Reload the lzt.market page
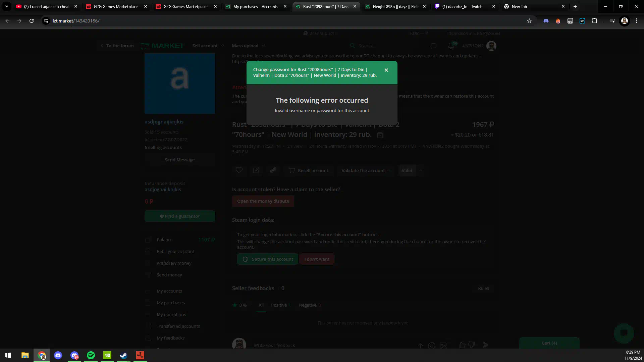The image size is (644, 362). pyautogui.click(x=32, y=21)
